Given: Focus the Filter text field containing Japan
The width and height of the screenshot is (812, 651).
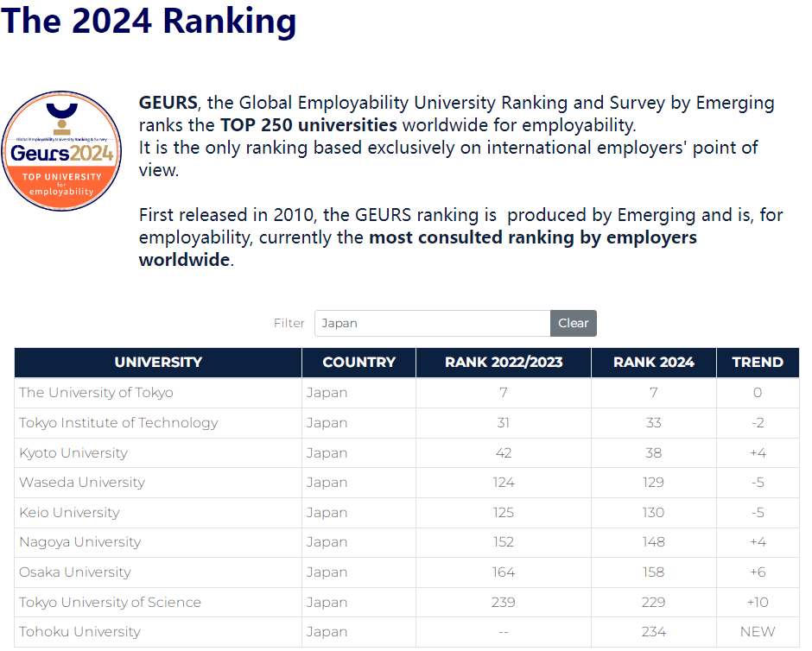Looking at the screenshot, I should pos(433,323).
